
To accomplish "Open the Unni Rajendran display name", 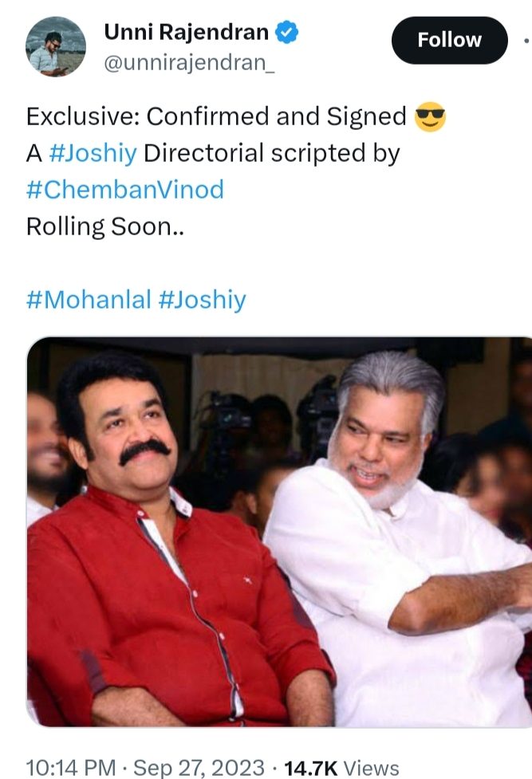I will [187, 33].
